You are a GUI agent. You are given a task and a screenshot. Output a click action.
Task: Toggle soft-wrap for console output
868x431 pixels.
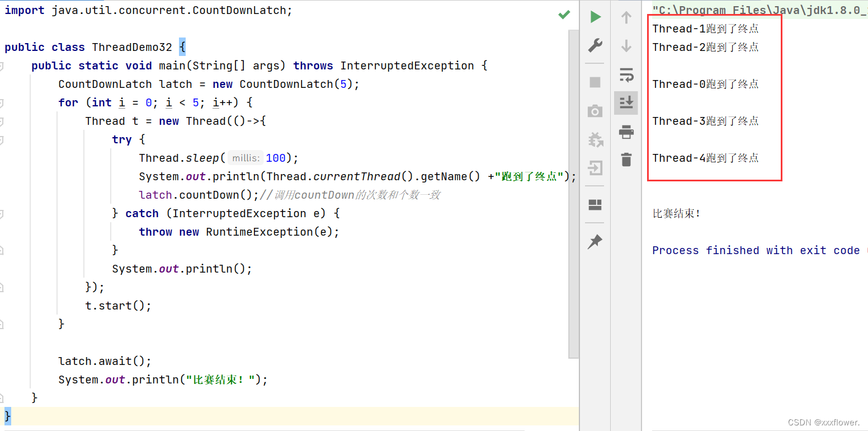626,74
